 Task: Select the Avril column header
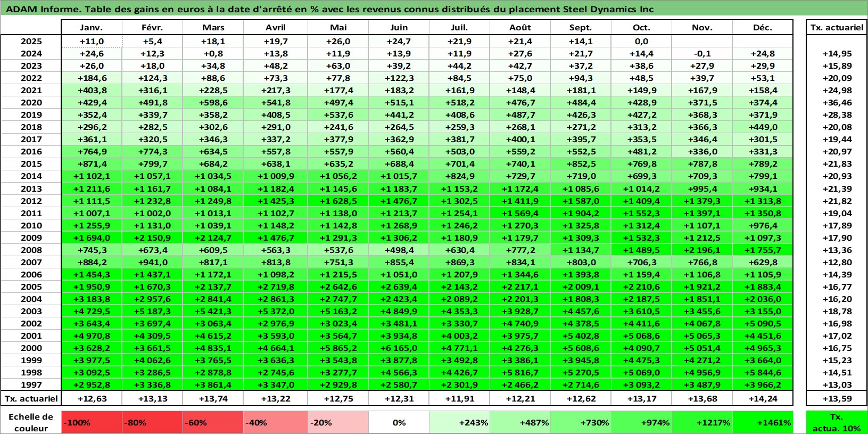pos(276,28)
